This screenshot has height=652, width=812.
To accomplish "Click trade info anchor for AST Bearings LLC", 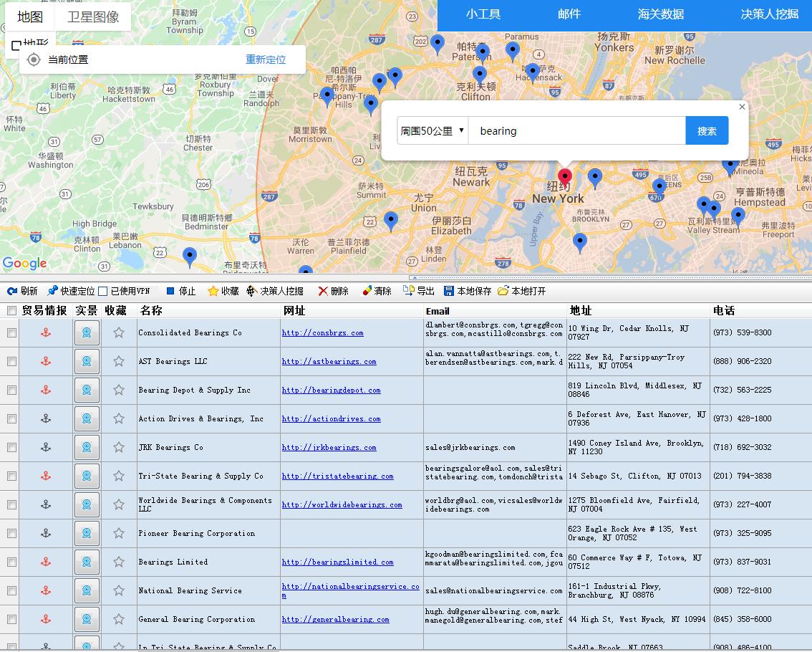I will pos(46,361).
